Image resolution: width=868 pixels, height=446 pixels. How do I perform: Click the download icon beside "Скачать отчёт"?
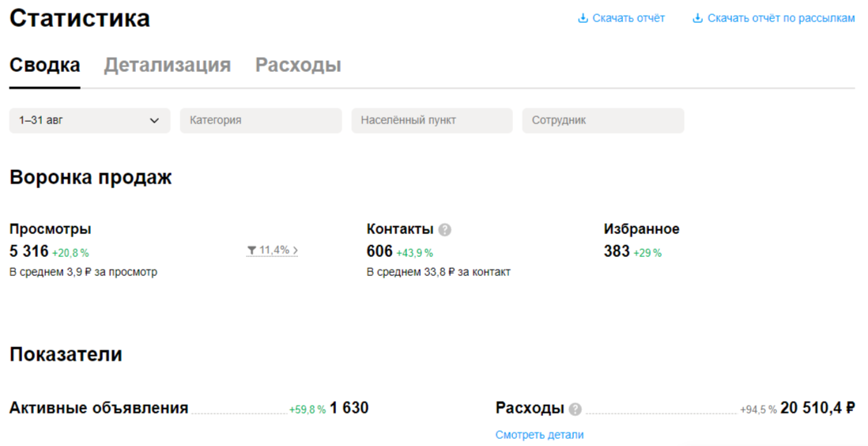(x=583, y=18)
